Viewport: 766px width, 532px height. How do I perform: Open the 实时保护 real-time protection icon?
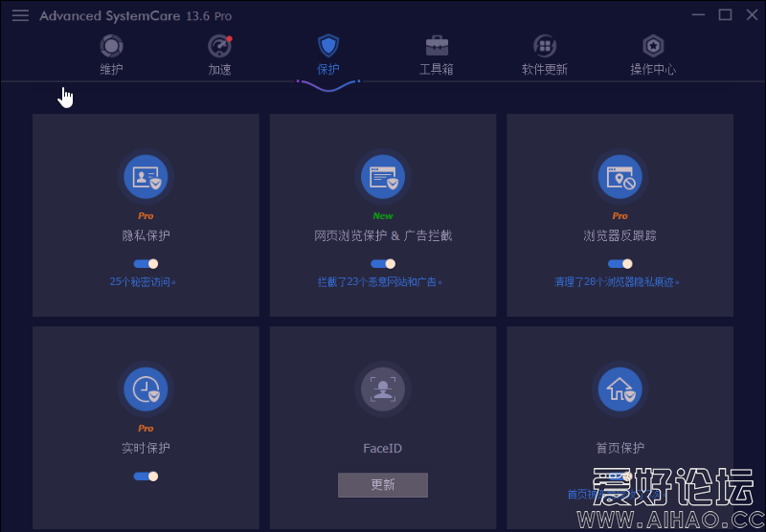click(146, 389)
